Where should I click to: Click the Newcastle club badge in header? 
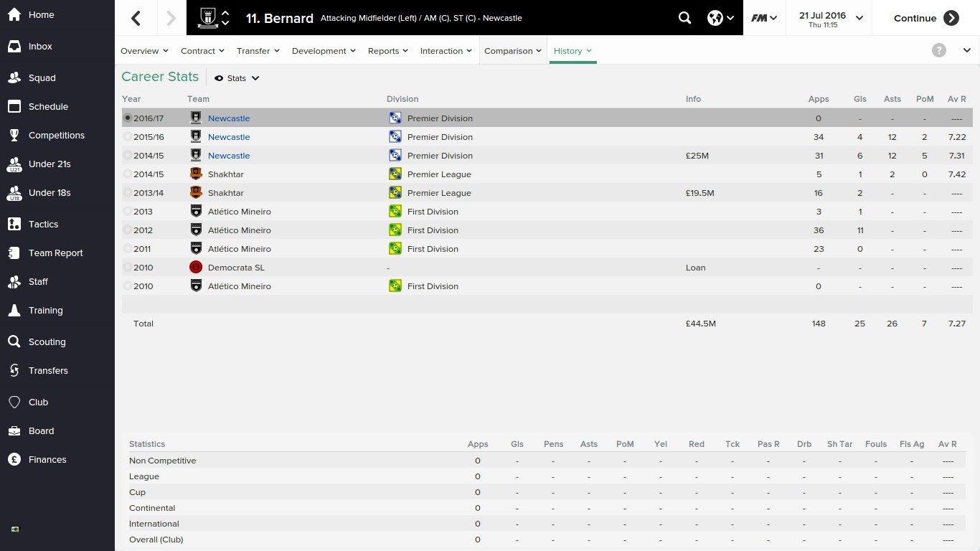[208, 18]
